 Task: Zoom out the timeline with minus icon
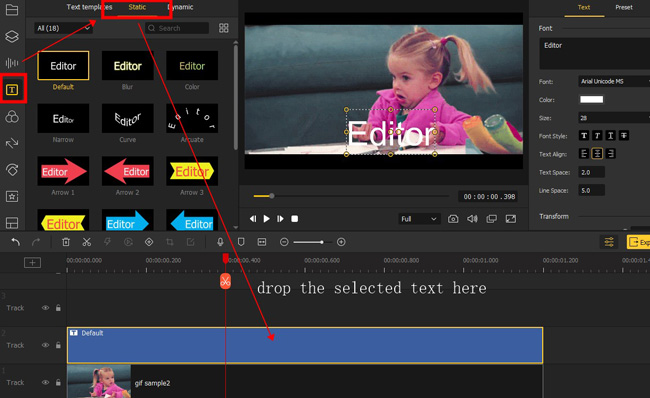pyautogui.click(x=284, y=242)
